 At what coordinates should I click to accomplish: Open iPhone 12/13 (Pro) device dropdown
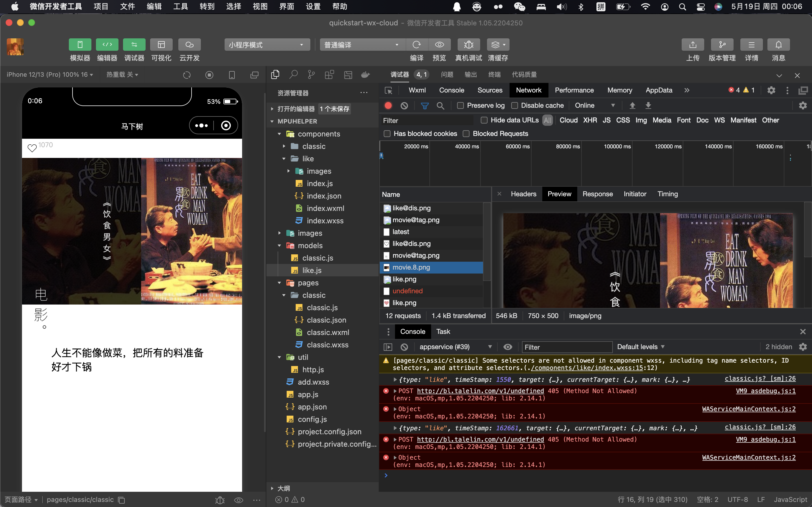click(x=50, y=74)
